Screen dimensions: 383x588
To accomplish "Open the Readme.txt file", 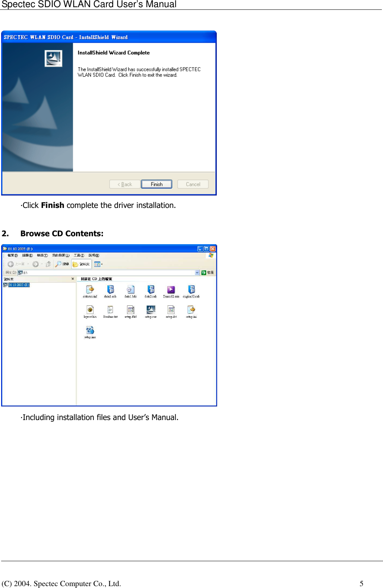I will [x=111, y=309].
